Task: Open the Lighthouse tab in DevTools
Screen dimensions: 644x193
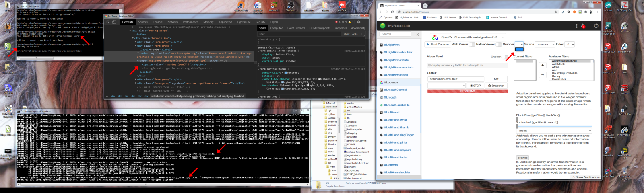Action: (x=244, y=22)
